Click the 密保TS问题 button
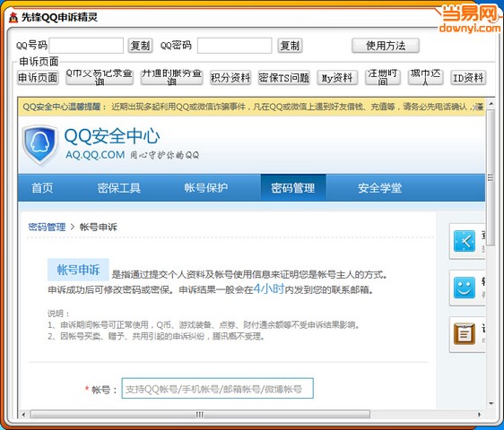Image resolution: width=504 pixels, height=430 pixels. (x=283, y=78)
